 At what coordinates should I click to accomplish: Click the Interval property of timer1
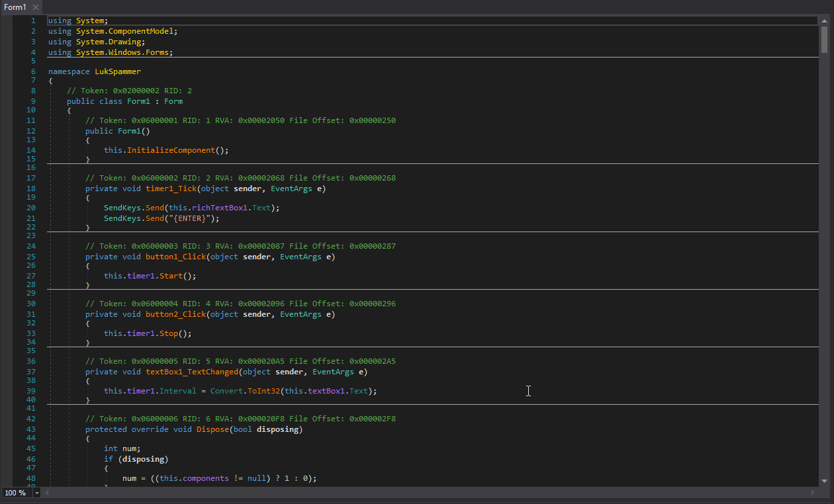tap(178, 391)
